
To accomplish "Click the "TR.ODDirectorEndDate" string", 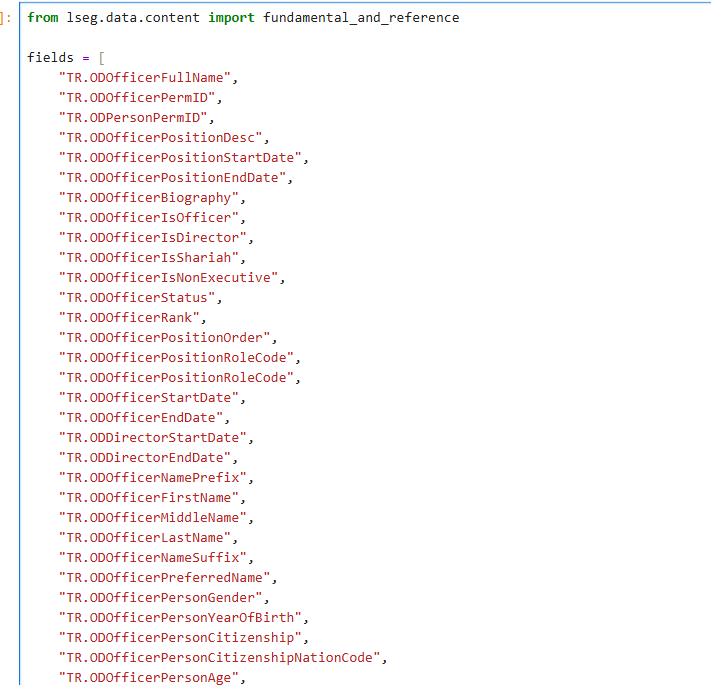I will pyautogui.click(x=145, y=457).
